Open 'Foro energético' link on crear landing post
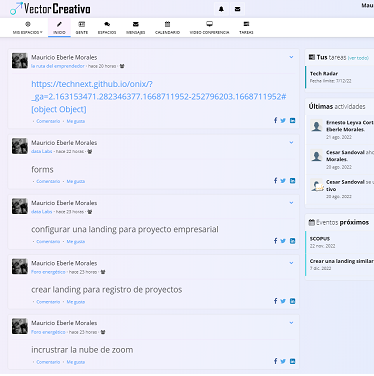The height and width of the screenshot is (376, 374). (48, 272)
